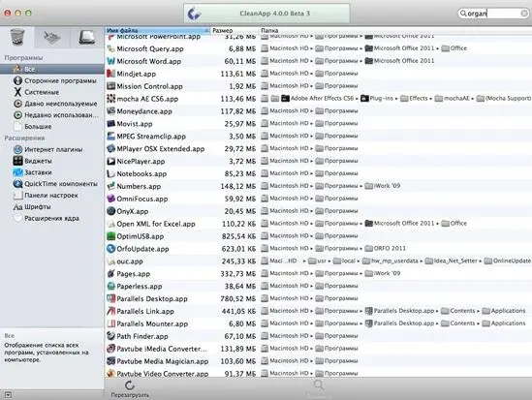This screenshot has height=400, width=532.
Task: Switch to the disk drive tab
Action: click(x=87, y=37)
